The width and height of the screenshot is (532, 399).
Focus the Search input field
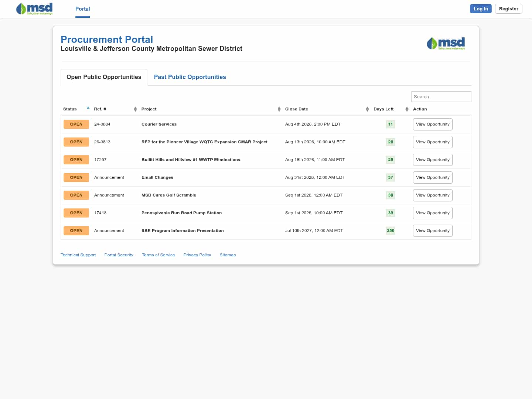(441, 96)
